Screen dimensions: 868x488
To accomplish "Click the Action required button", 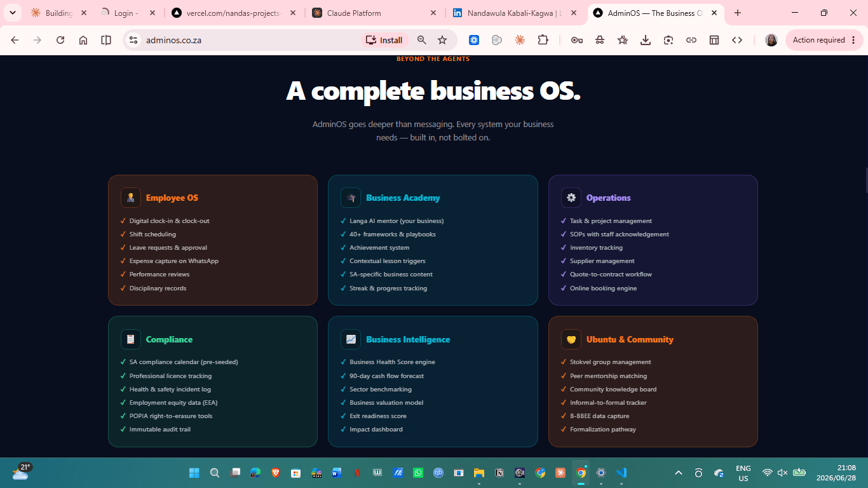I will click(x=825, y=40).
